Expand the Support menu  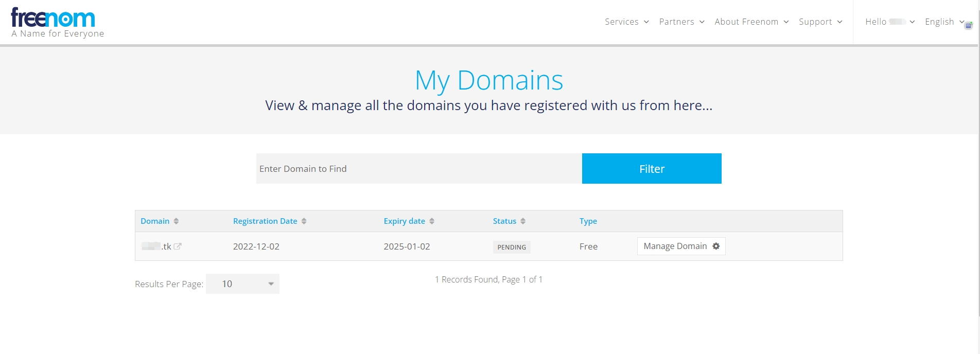point(820,22)
